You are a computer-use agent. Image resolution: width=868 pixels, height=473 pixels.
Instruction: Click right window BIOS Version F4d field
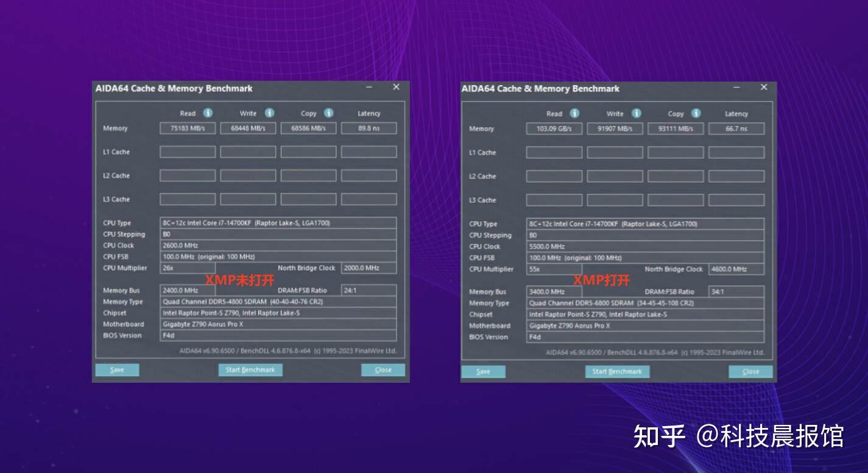(x=646, y=337)
